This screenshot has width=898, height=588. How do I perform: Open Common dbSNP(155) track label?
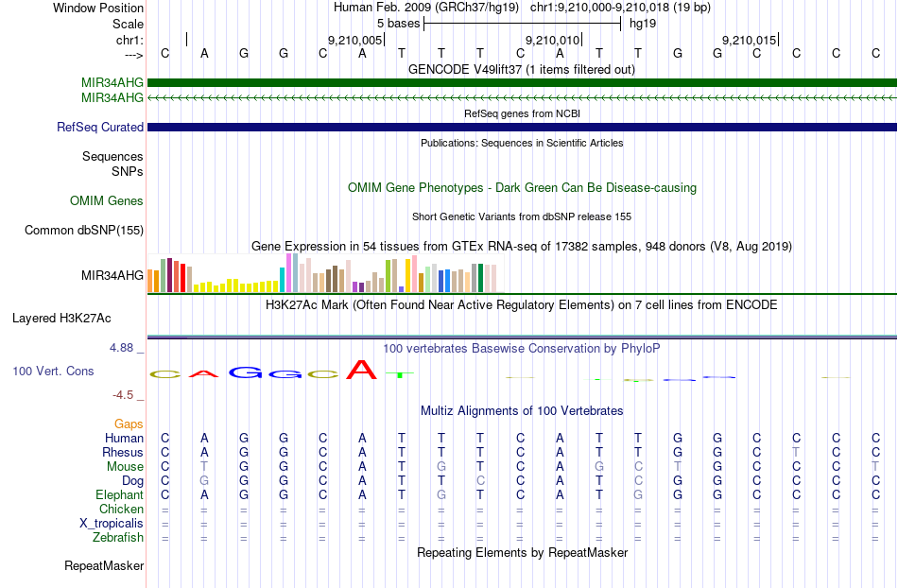pos(84,230)
